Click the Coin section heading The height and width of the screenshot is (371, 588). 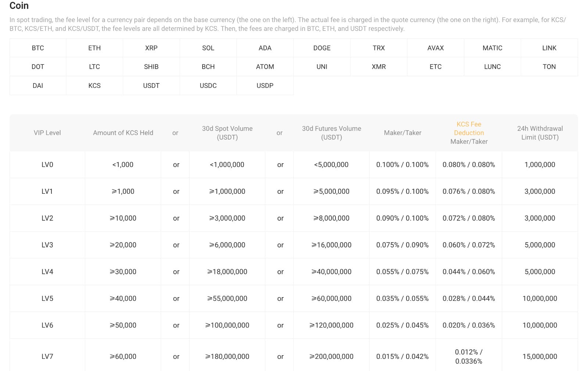(x=19, y=6)
